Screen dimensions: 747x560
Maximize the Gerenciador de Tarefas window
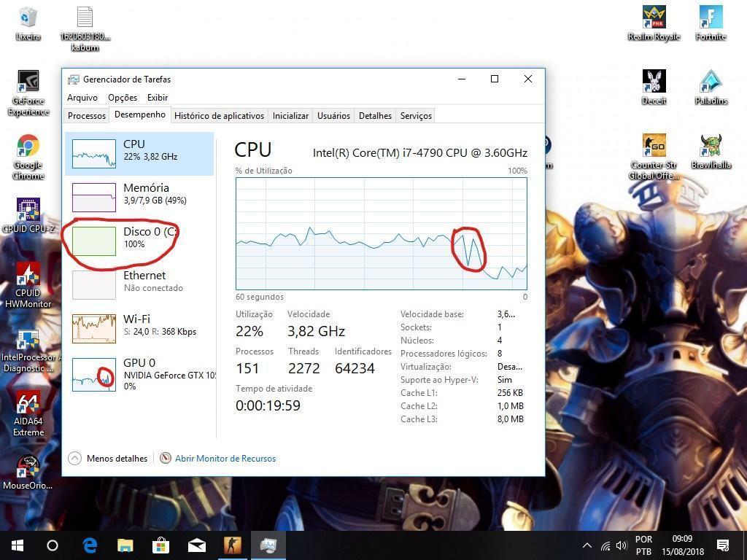(x=495, y=79)
